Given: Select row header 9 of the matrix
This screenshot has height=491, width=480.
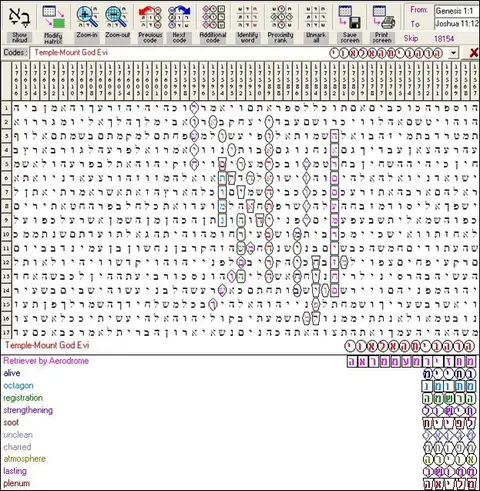Looking at the screenshot, I should click(6, 220).
